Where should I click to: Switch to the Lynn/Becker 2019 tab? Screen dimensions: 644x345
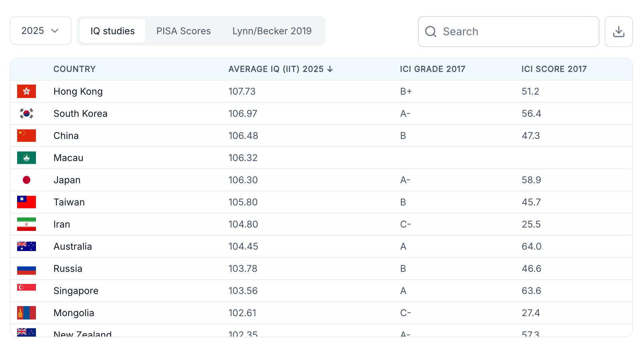point(272,31)
